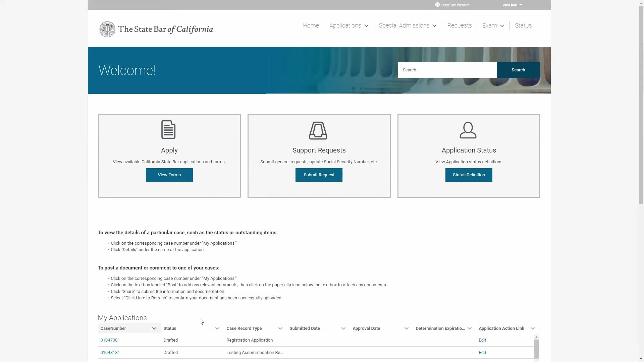This screenshot has height=362, width=644.
Task: Expand the Applications navigation dropdown
Action: 348,25
